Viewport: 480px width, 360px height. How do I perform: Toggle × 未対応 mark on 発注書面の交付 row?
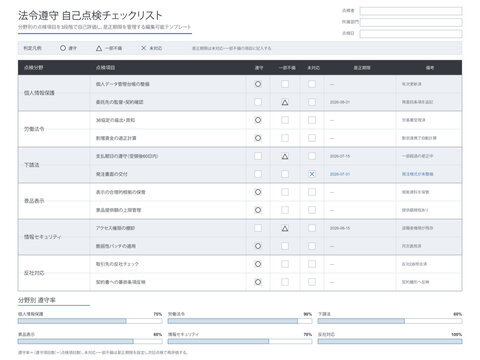pos(312,174)
